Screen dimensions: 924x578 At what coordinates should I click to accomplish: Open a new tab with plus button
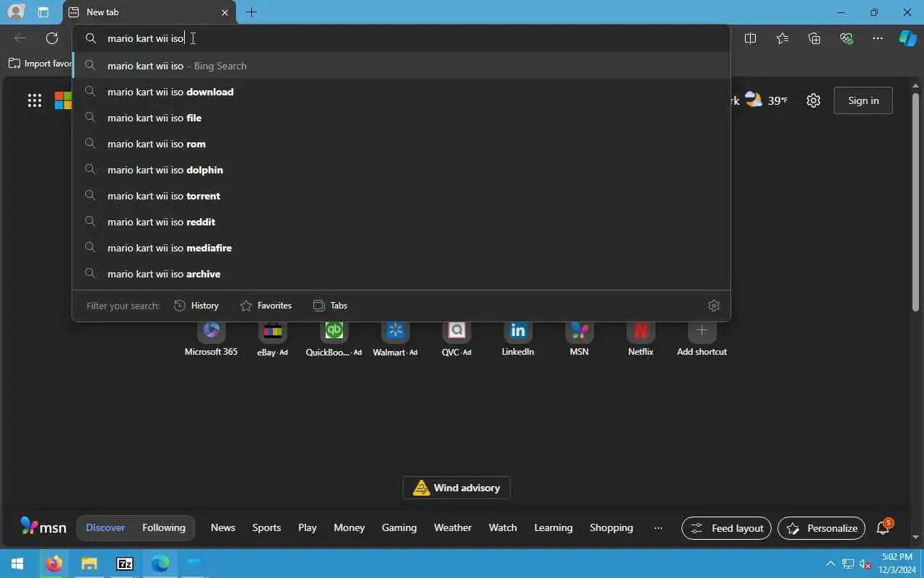[251, 12]
